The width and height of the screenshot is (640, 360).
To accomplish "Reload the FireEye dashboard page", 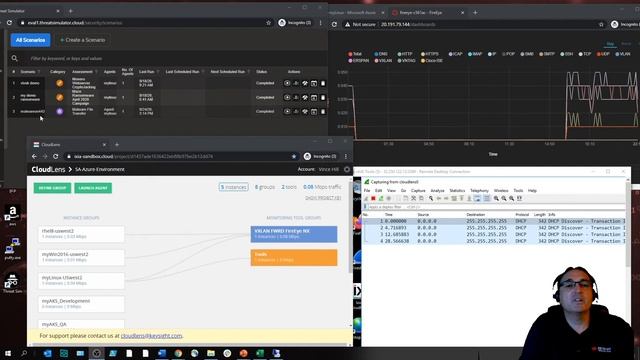I will 334,24.
